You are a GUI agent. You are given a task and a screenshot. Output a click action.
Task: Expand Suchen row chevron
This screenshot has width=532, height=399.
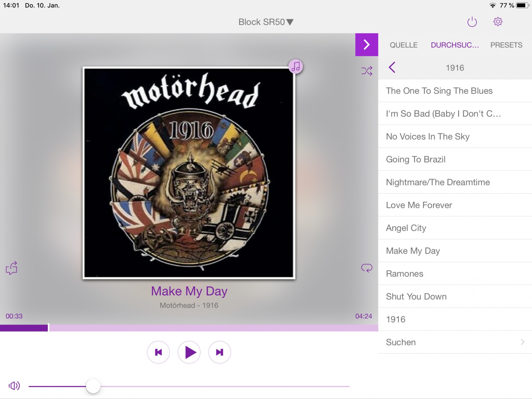click(x=522, y=342)
